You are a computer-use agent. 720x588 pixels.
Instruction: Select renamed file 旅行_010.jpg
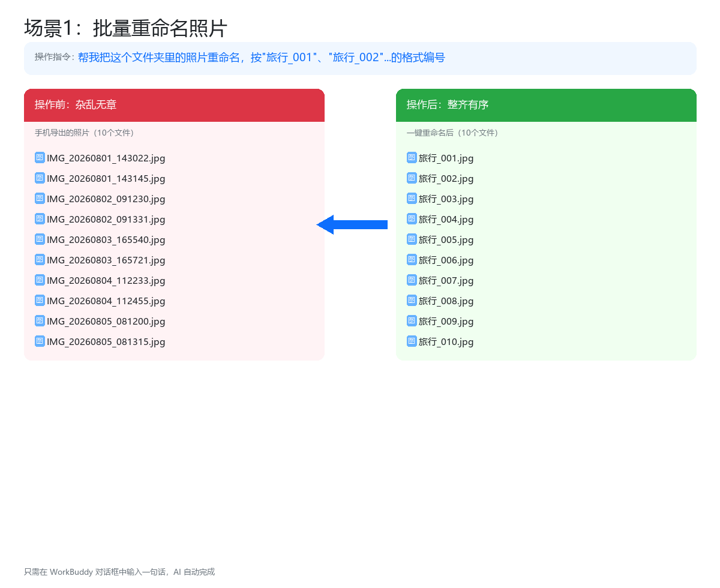[446, 342]
